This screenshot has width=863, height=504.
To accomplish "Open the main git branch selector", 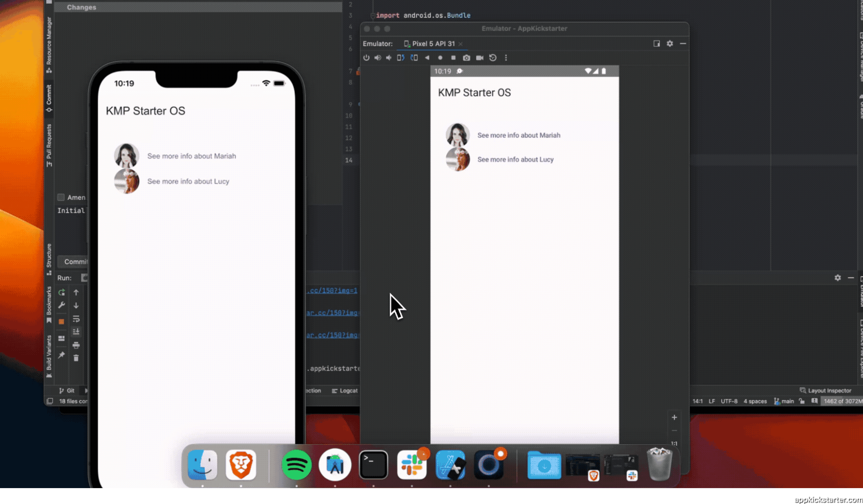I will coord(784,401).
